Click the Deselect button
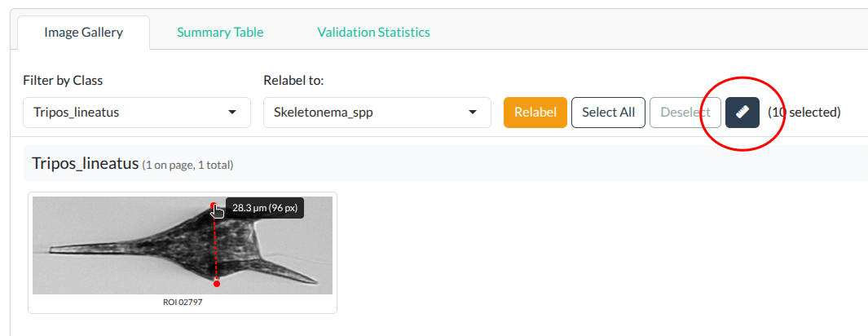 click(685, 113)
